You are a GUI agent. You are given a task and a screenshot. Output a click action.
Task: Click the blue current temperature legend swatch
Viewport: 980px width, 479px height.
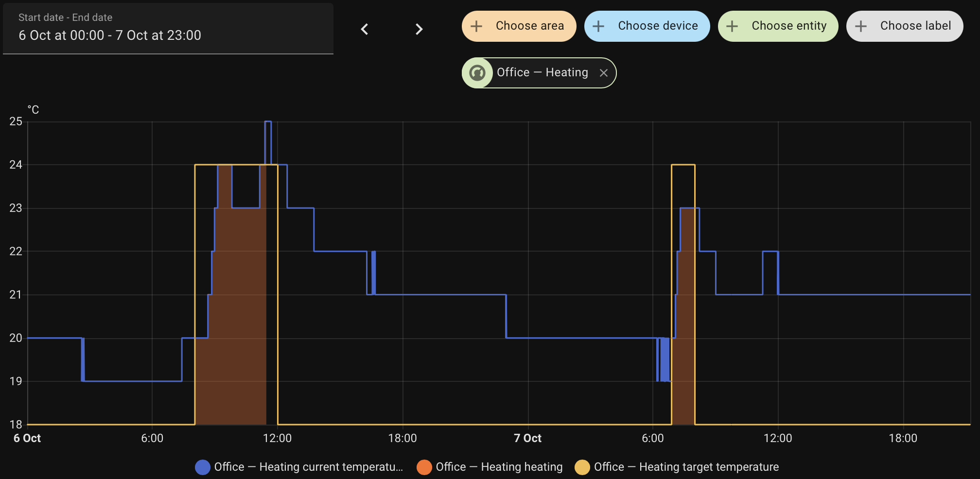click(x=203, y=467)
